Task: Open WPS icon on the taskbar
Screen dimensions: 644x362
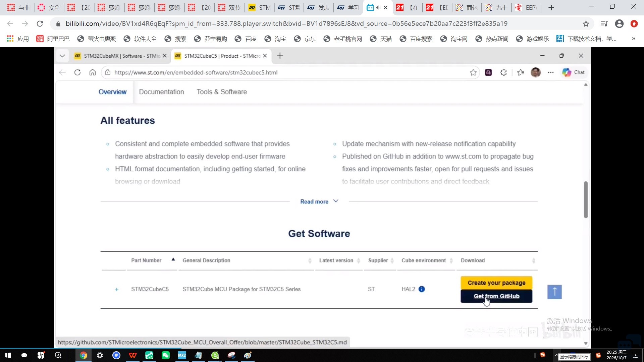Action: [x=133, y=355]
